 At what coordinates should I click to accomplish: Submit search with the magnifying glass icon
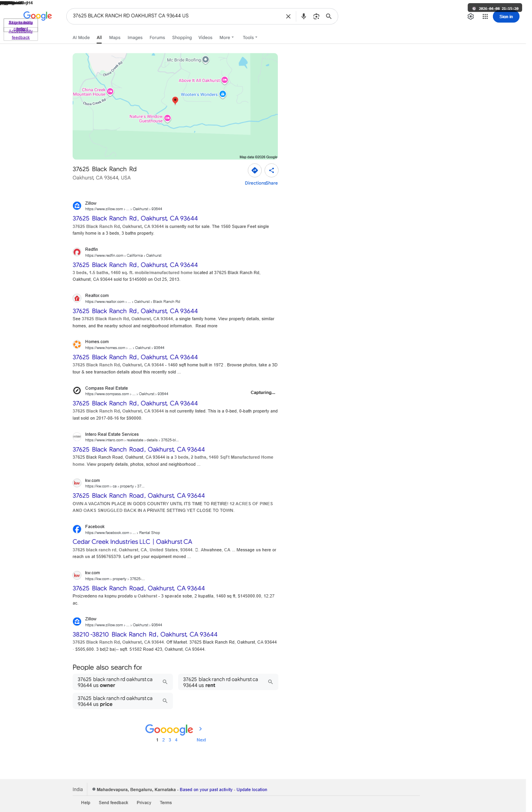click(x=328, y=17)
